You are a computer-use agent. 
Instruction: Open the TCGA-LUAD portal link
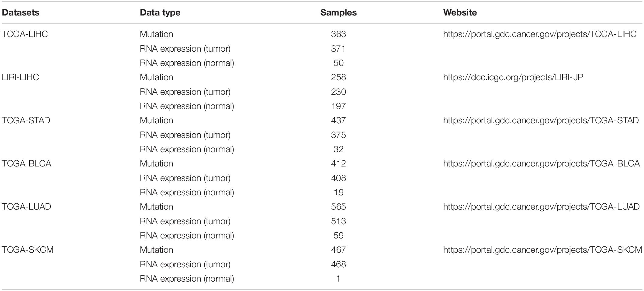(542, 207)
